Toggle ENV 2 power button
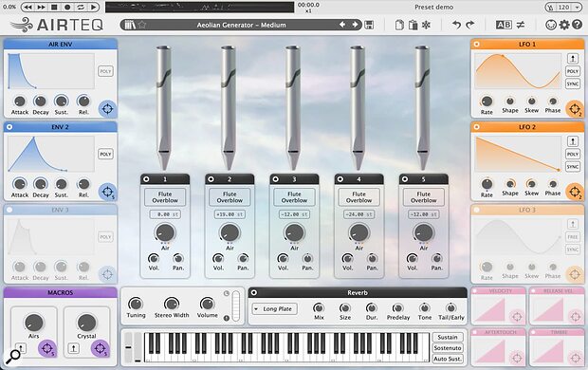588x370 pixels. 9,127
